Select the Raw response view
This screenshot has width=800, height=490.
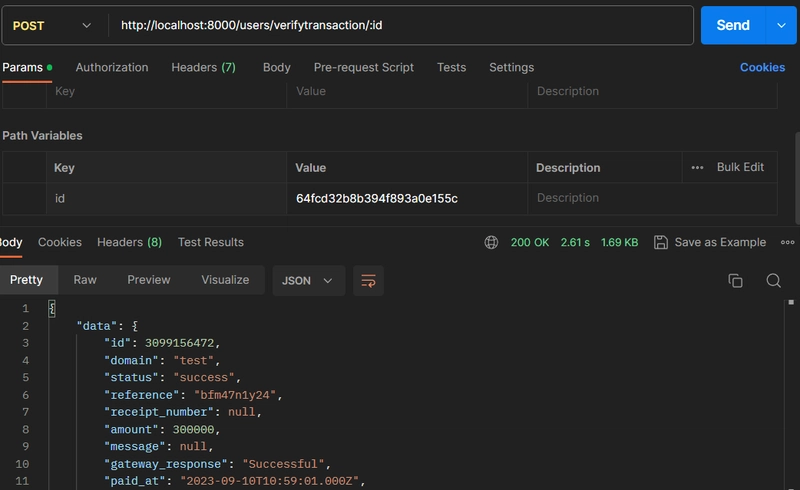[85, 280]
